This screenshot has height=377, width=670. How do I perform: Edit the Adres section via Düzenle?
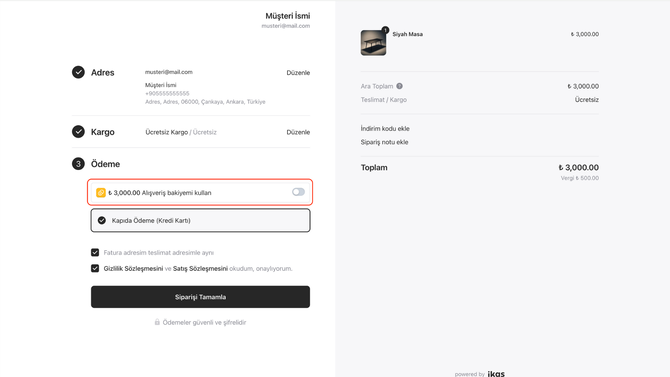(x=298, y=73)
